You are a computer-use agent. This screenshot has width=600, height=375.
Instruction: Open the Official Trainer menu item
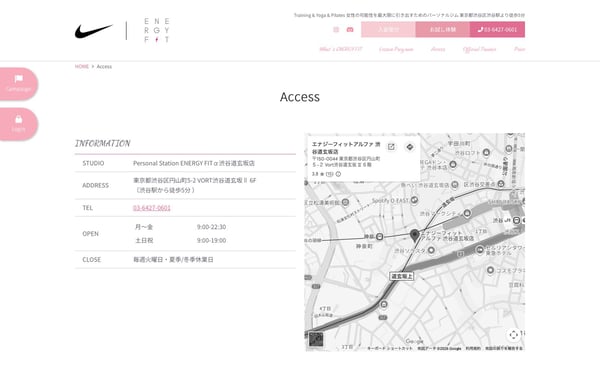click(479, 49)
